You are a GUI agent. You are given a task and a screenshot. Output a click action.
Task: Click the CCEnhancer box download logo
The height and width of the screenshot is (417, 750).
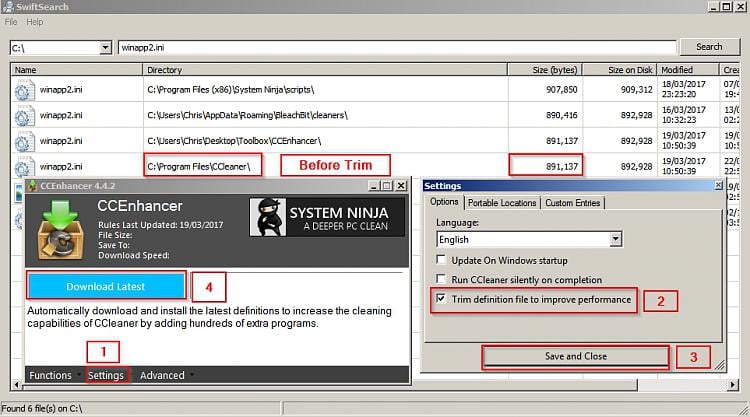click(x=60, y=230)
